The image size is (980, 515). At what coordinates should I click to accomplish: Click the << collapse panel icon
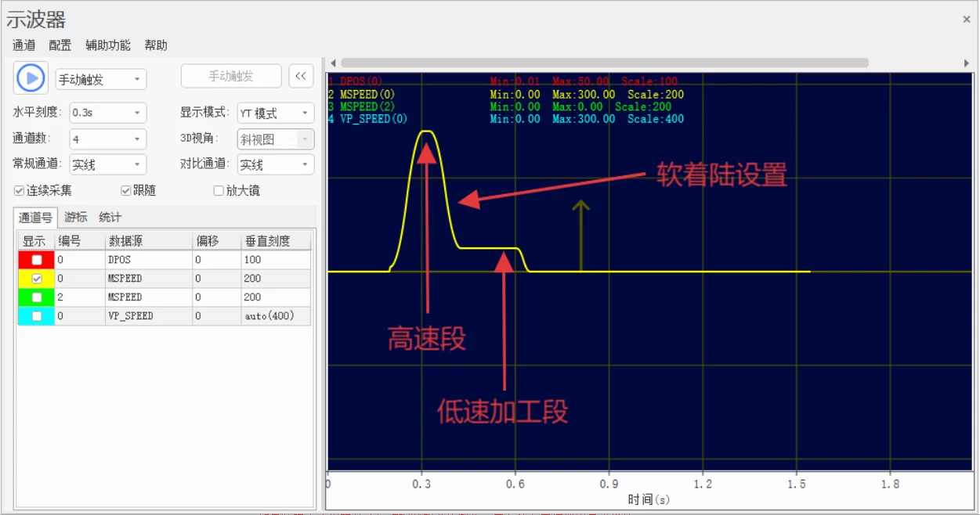tap(301, 76)
